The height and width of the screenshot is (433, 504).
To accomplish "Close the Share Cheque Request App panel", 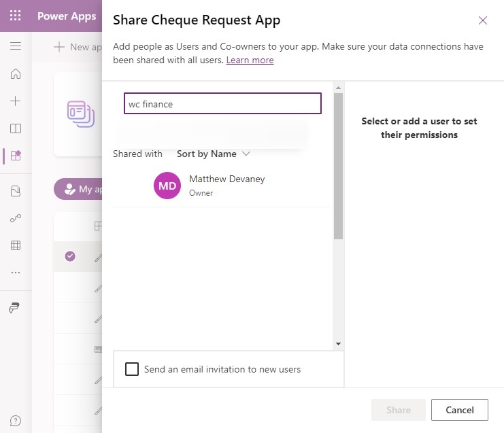I will pyautogui.click(x=483, y=20).
